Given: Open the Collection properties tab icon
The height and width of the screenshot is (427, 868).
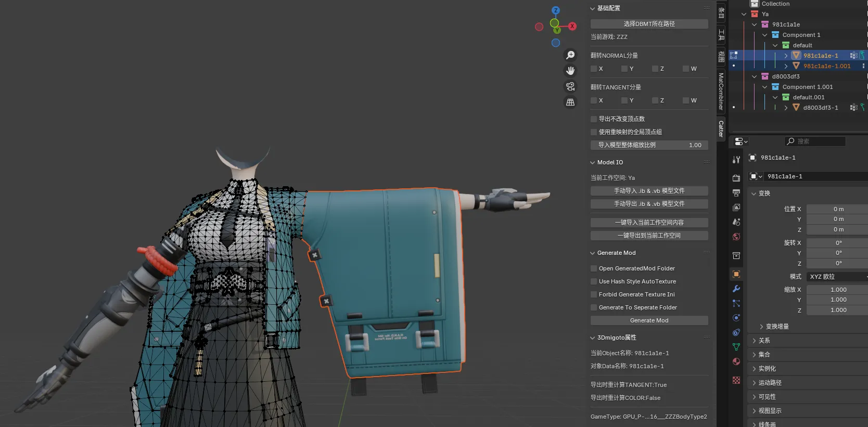Looking at the screenshot, I should tap(736, 255).
